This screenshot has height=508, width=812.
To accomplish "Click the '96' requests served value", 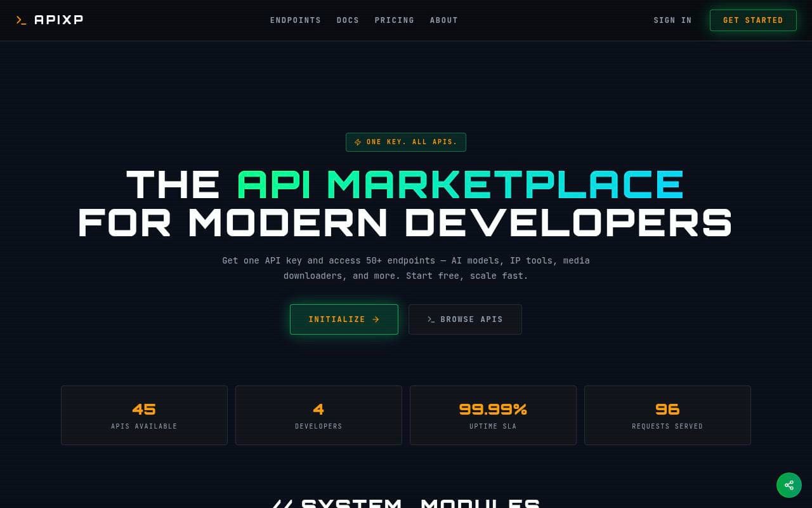I will coord(667,409).
